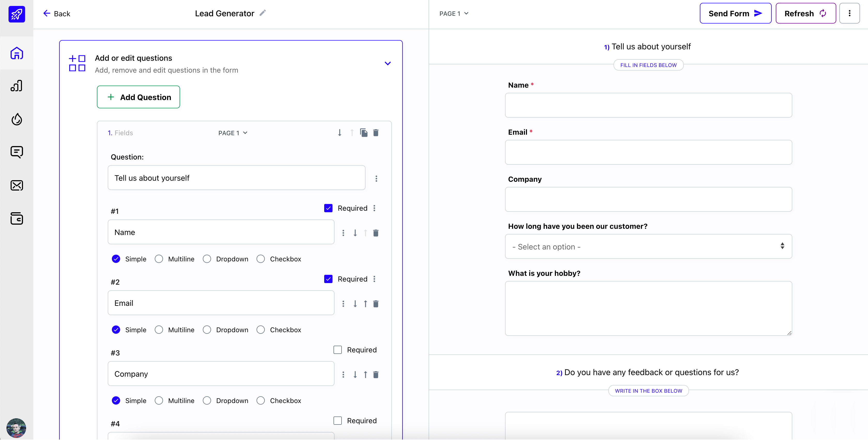Uncheck Required on question #1

coord(328,208)
